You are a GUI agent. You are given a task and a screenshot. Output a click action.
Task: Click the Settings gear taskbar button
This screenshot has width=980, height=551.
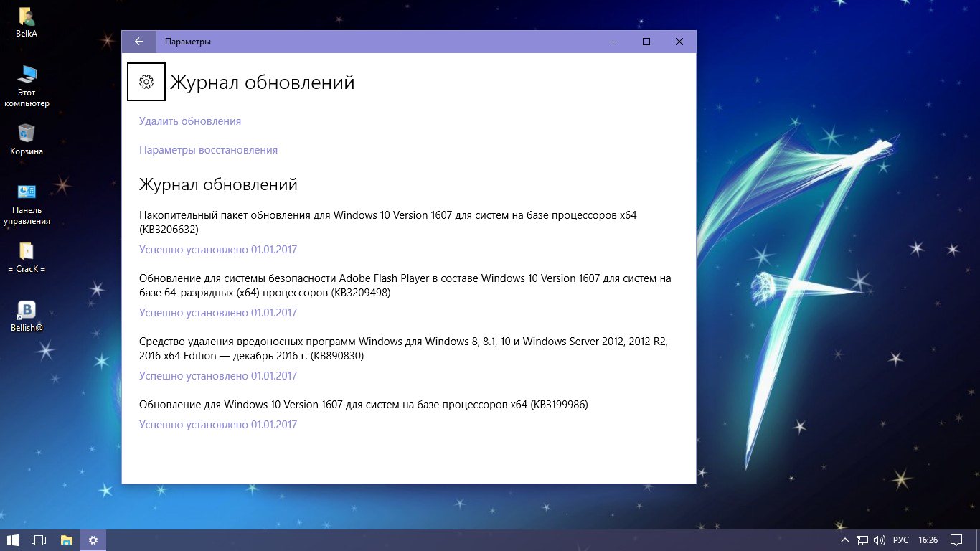(93, 540)
